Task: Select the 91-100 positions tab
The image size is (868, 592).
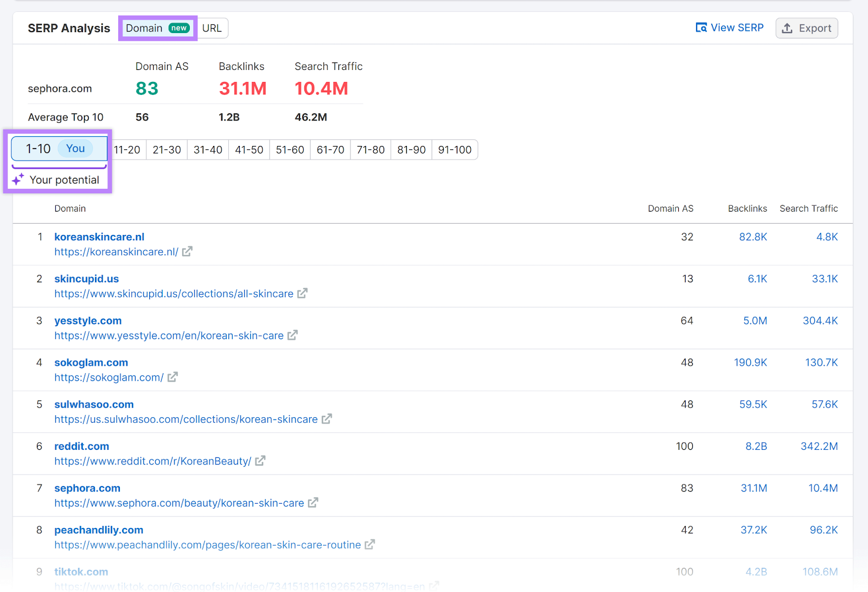Action: pyautogui.click(x=455, y=150)
